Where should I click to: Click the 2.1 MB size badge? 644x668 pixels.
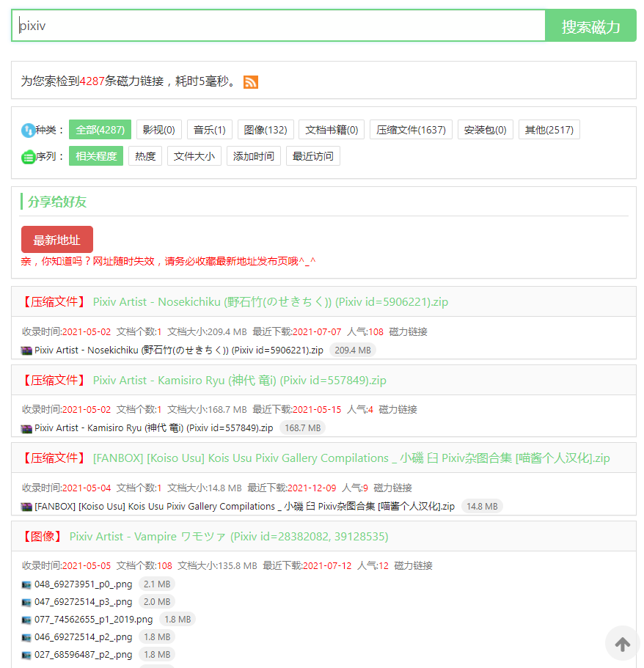click(157, 584)
